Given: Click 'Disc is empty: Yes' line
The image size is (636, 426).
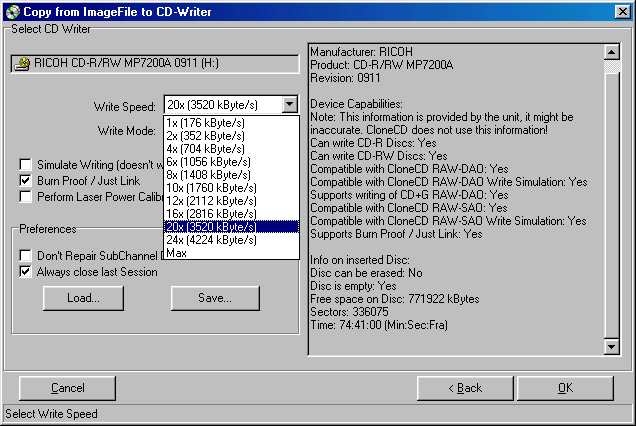Looking at the screenshot, I should pos(353,286).
